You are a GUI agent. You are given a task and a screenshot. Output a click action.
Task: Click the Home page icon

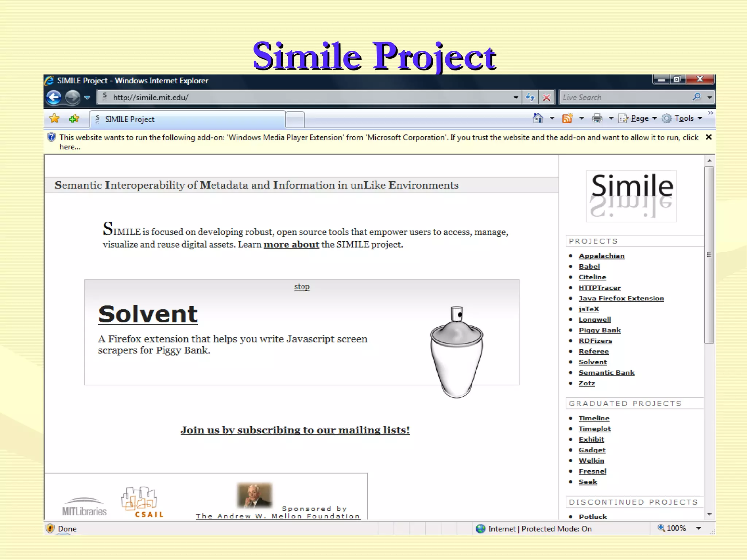[x=538, y=118]
